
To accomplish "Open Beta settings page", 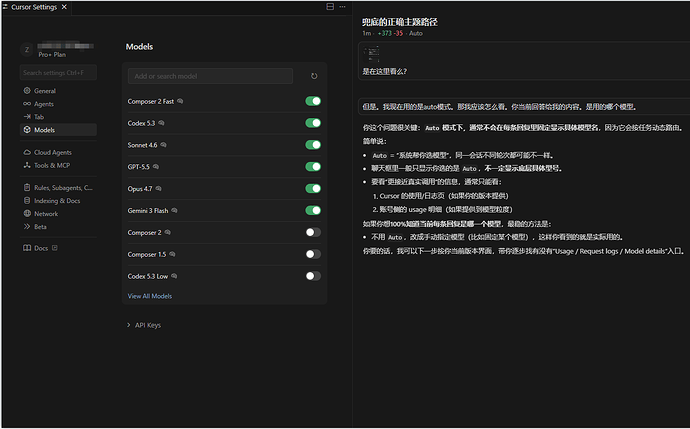I will click(x=58, y=227).
